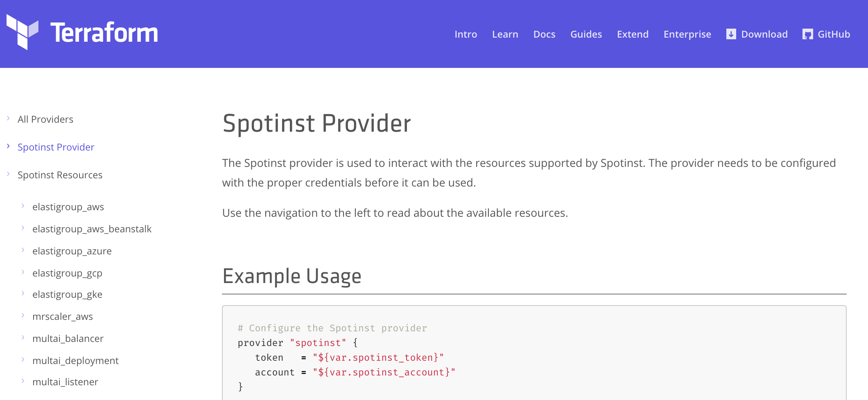868x400 pixels.
Task: Open elastigroup_aws resource page
Action: 68,207
